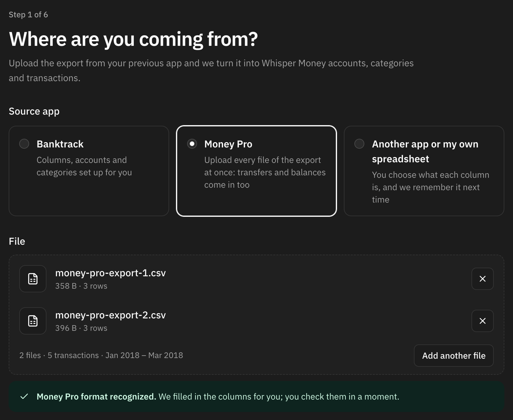
Task: Click the checkmark icon in the success banner
Action: (x=24, y=396)
